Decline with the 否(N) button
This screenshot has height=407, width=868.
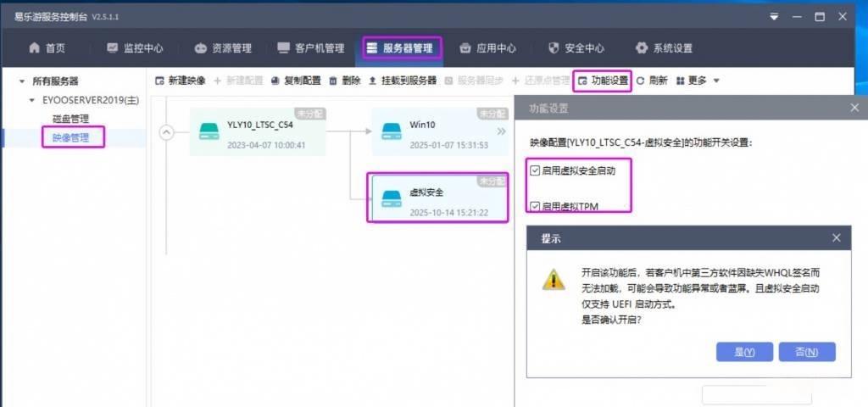coord(807,352)
